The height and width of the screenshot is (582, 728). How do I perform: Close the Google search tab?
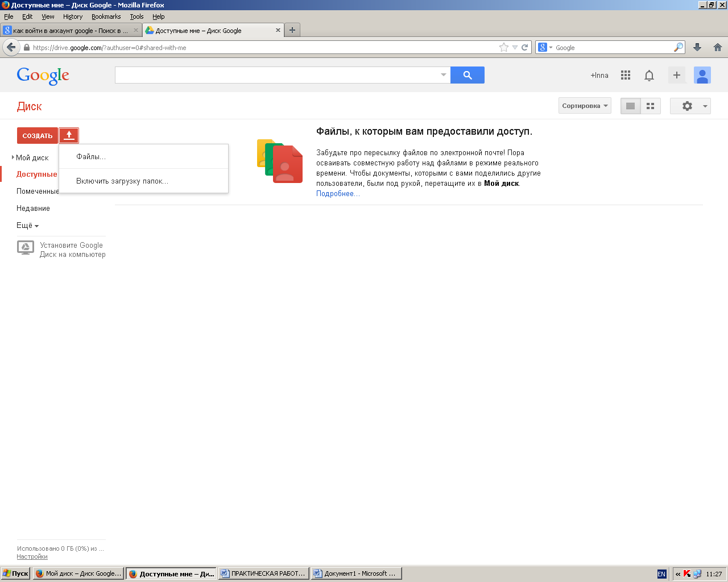(x=136, y=30)
